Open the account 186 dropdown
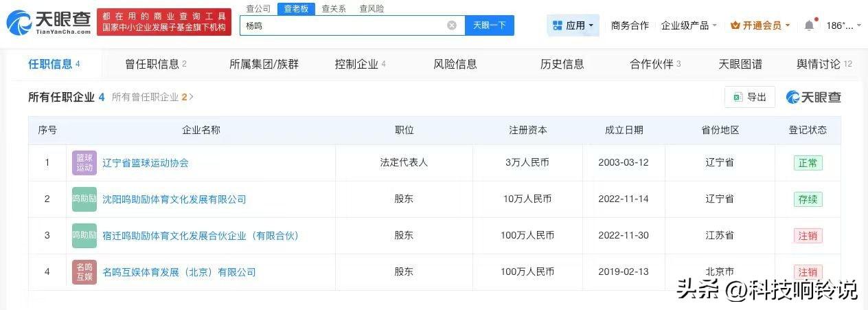The width and height of the screenshot is (868, 310). pos(843,25)
